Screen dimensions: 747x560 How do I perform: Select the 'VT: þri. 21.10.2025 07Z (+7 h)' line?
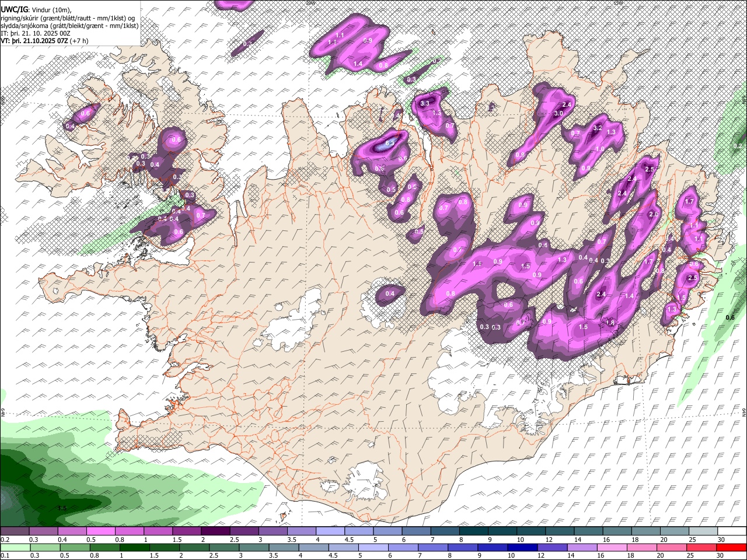pyautogui.click(x=45, y=41)
